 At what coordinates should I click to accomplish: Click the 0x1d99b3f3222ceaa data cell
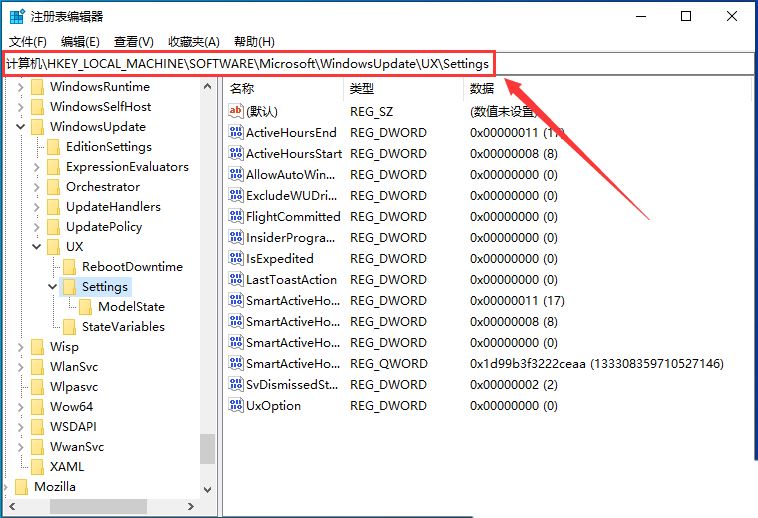(x=597, y=363)
